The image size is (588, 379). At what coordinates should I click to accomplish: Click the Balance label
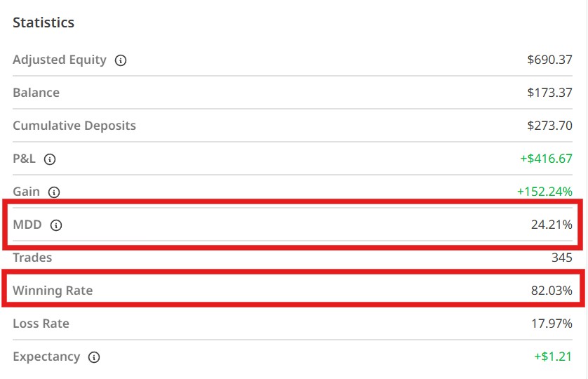coord(36,93)
